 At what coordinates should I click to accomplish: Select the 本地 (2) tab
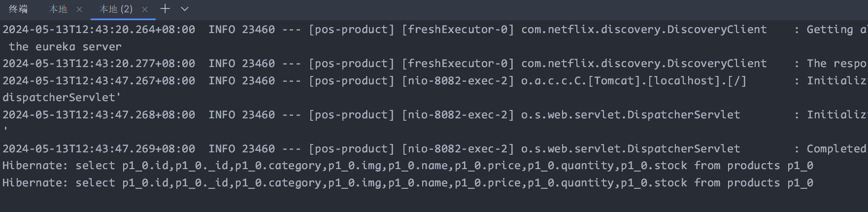(x=116, y=9)
